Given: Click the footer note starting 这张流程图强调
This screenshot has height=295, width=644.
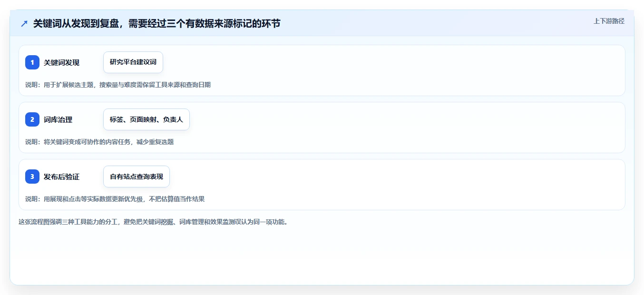Looking at the screenshot, I should point(153,222).
